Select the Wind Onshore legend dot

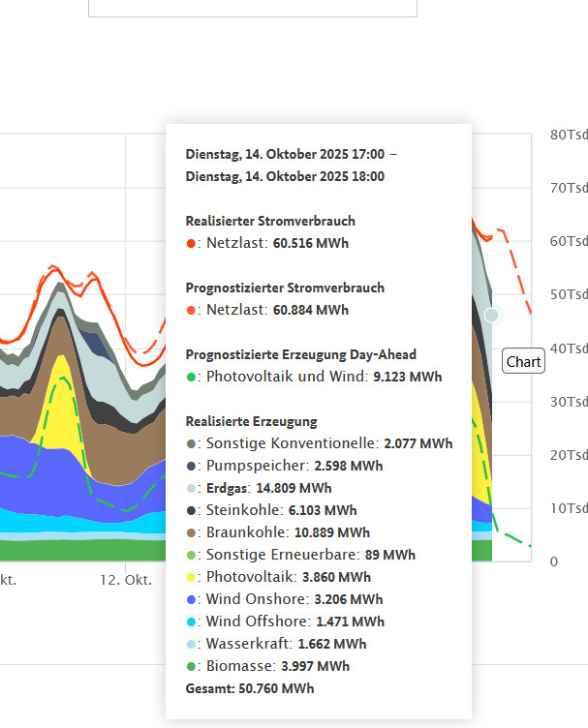[x=191, y=600]
